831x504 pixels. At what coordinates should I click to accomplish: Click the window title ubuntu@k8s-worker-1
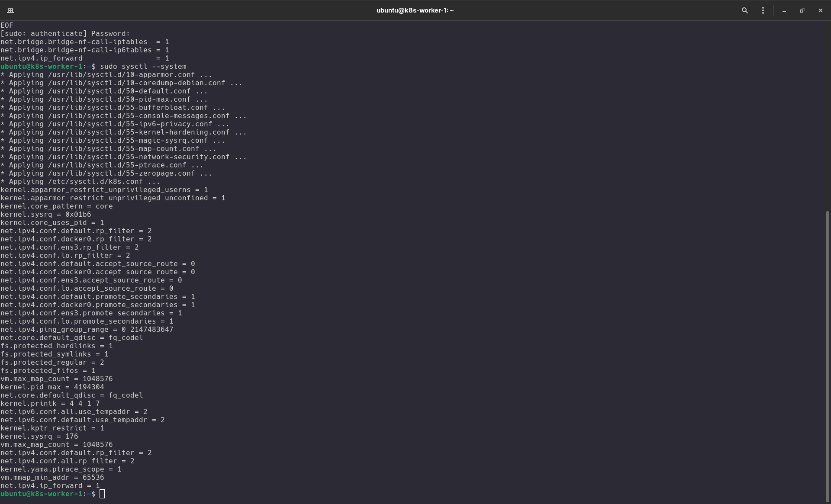click(415, 10)
